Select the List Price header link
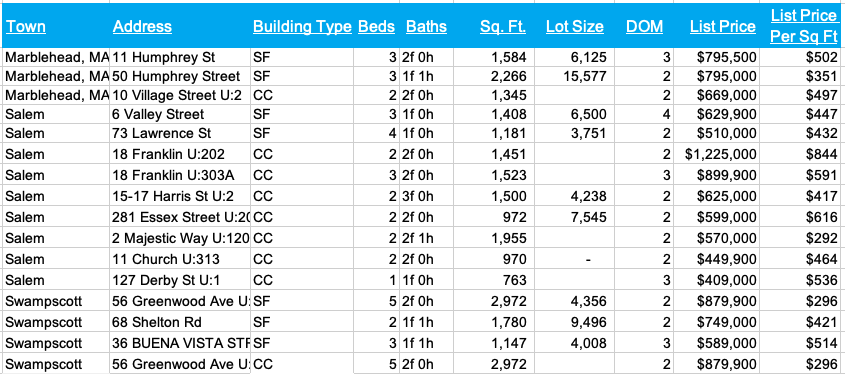Screen dimensions: 845x374 pos(723,27)
